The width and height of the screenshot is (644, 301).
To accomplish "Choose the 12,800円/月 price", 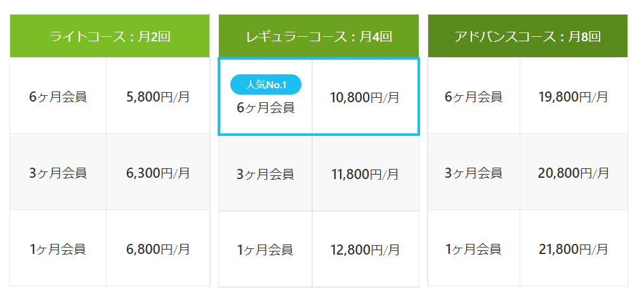I will coord(365,249).
